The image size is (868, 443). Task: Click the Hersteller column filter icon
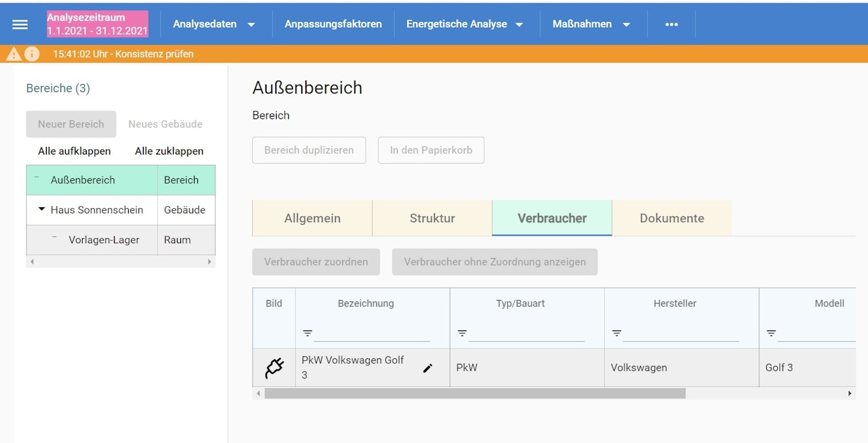pos(616,333)
